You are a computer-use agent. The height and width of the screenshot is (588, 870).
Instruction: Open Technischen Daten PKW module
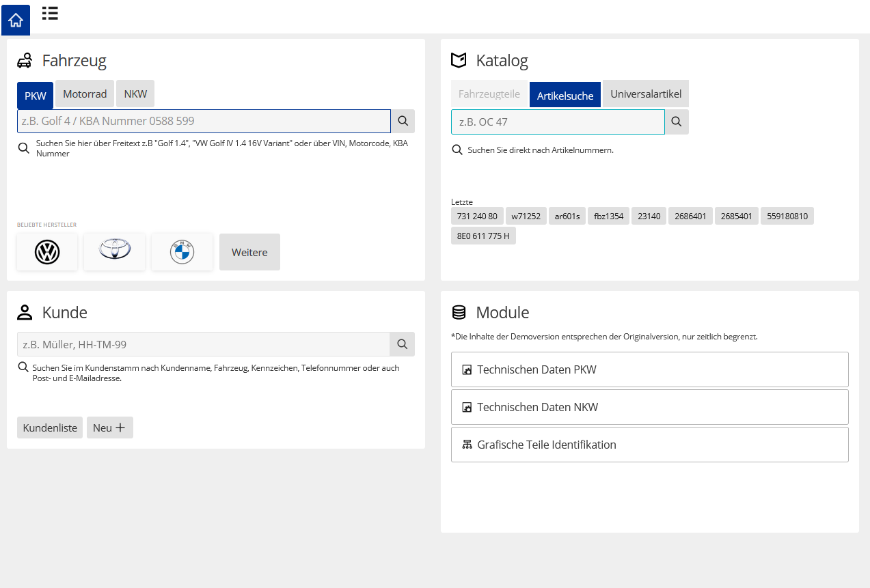(x=649, y=369)
